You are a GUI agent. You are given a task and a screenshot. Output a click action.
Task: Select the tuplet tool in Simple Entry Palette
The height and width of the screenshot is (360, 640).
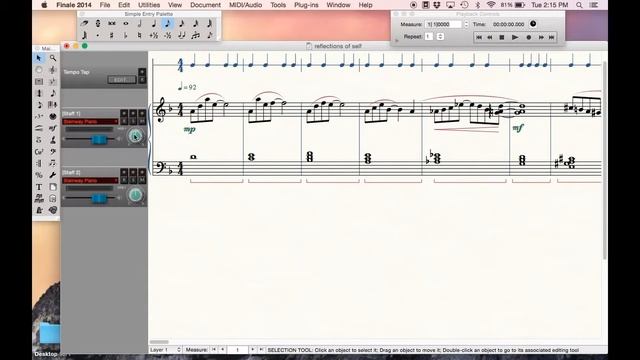tap(196, 36)
